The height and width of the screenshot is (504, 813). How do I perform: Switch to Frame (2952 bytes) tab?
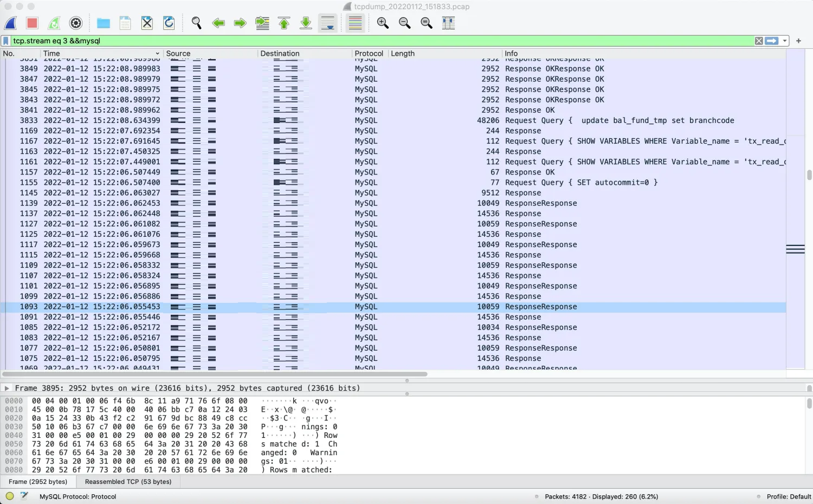coord(38,481)
